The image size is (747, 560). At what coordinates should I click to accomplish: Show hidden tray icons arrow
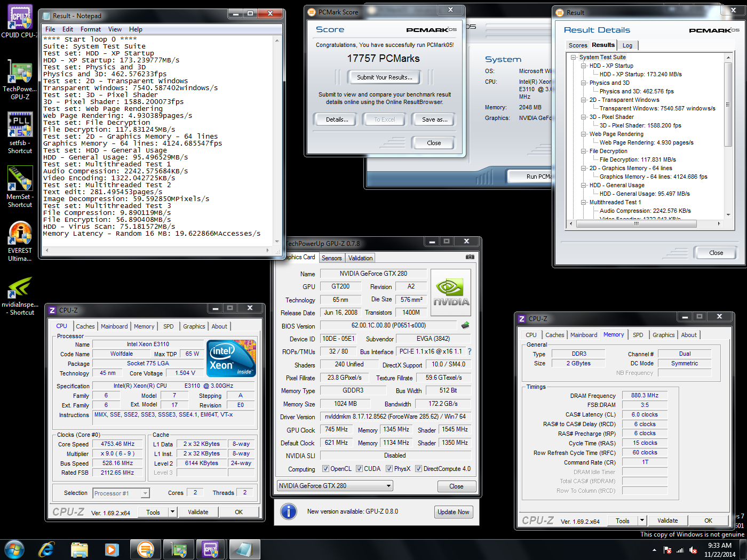coord(654,550)
